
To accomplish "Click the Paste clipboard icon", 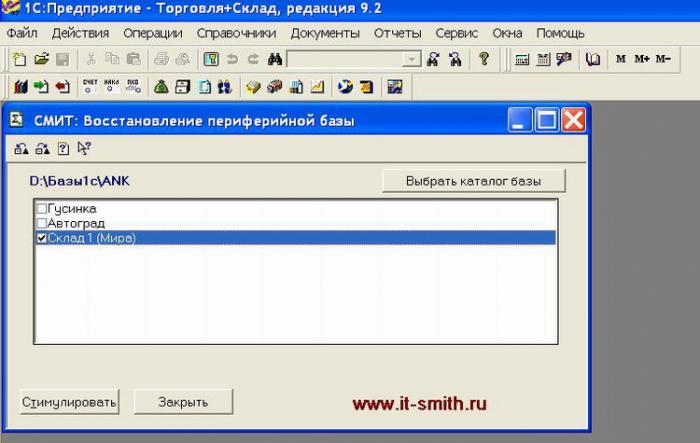I will pos(133,59).
